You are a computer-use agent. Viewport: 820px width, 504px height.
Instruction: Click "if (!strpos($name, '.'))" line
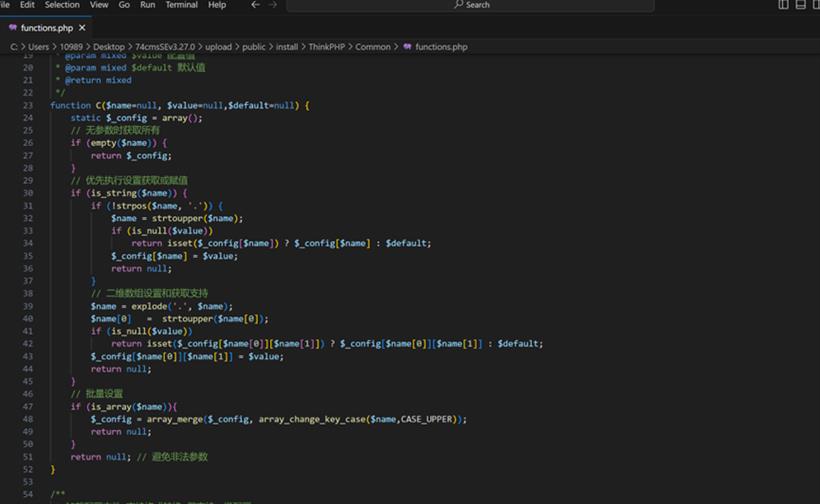pyautogui.click(x=156, y=205)
